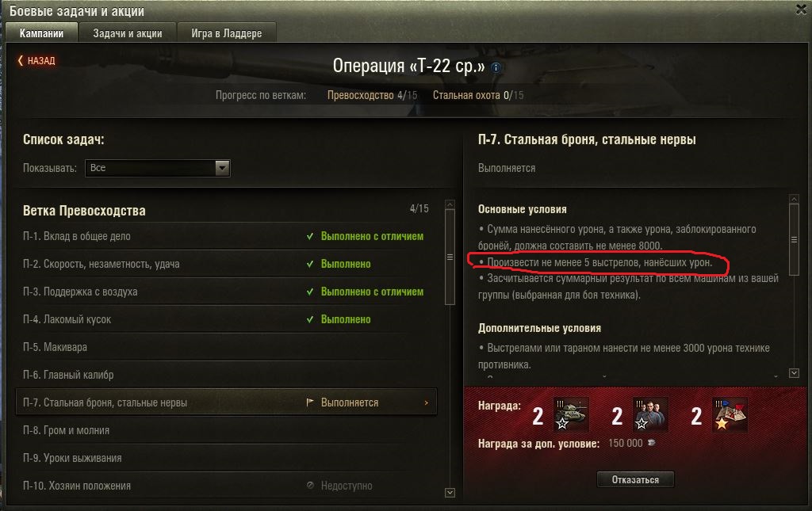Click the info icon beside operation title
Viewport: 812px width, 511px height.
click(496, 67)
